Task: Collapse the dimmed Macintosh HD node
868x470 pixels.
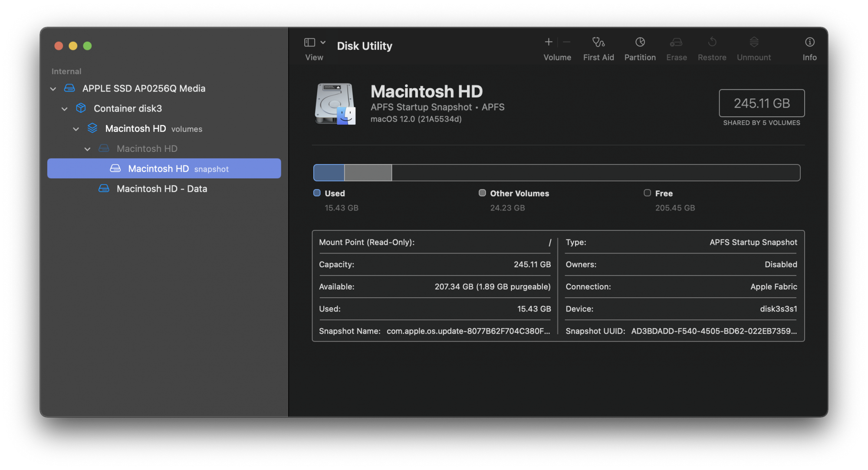Action: pos(87,149)
